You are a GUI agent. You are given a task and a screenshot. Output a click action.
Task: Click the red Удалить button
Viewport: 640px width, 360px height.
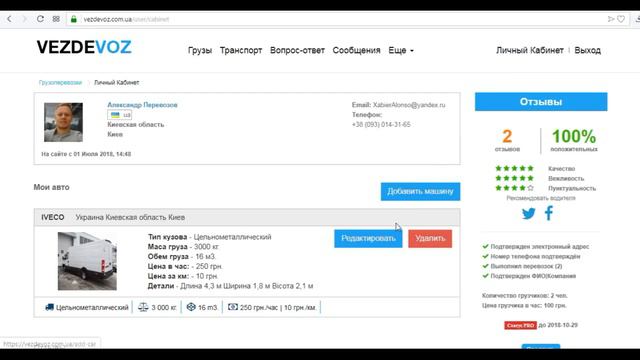[x=430, y=238]
